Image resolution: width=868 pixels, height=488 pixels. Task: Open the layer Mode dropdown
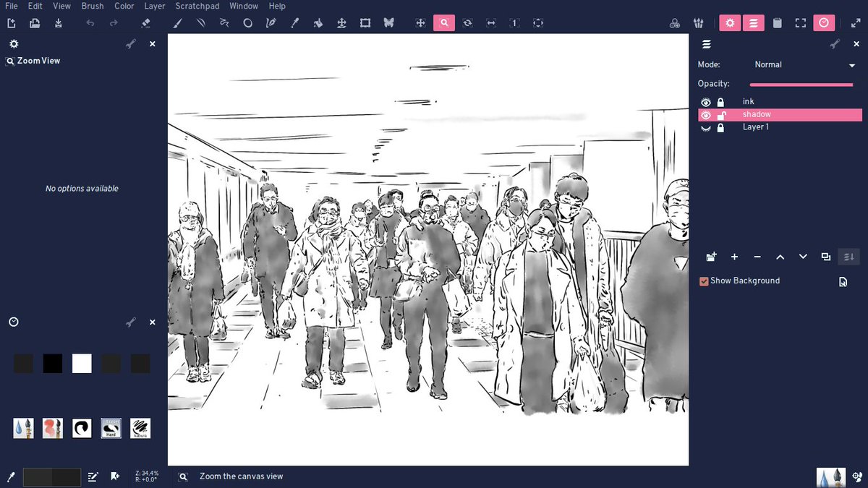tap(804, 65)
